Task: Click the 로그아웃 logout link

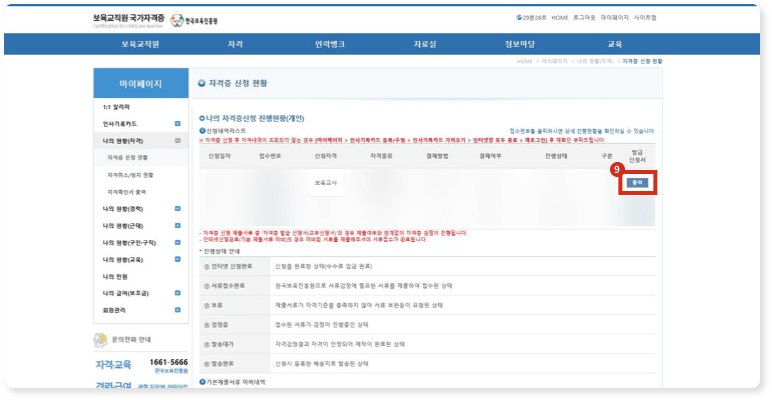Action: (584, 18)
